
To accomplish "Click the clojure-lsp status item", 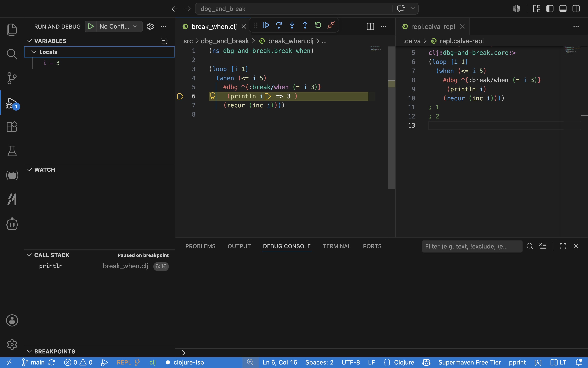I will tap(185, 362).
